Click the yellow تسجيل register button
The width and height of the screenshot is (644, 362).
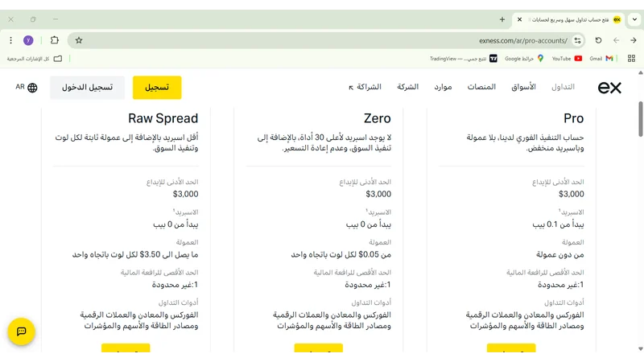pyautogui.click(x=157, y=88)
